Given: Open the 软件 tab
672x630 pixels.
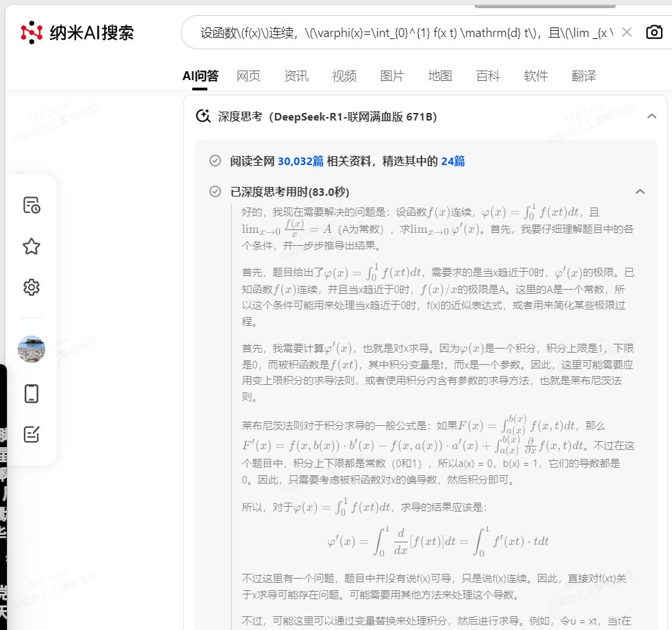Looking at the screenshot, I should [x=536, y=76].
